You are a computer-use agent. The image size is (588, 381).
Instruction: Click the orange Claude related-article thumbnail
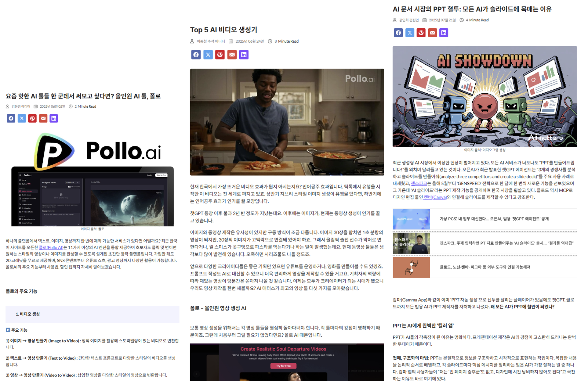coord(411,267)
